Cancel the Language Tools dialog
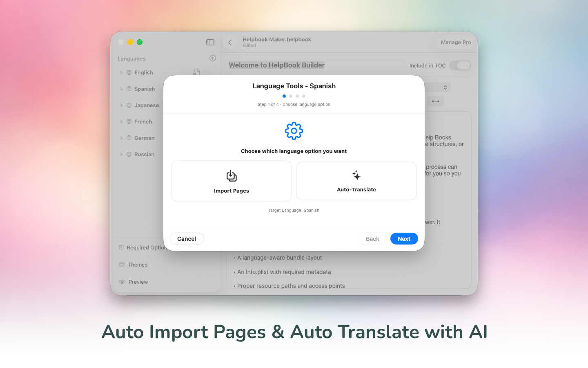 click(187, 239)
